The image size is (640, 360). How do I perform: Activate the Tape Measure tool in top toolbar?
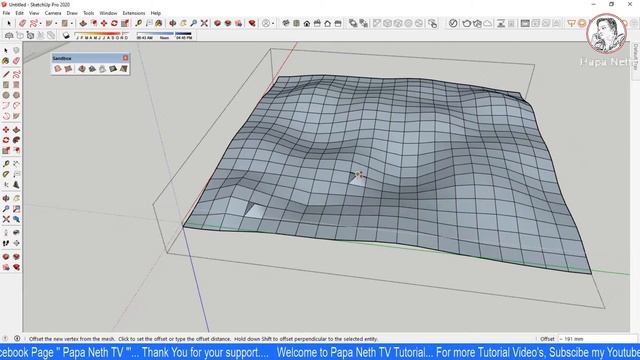[x=139, y=24]
